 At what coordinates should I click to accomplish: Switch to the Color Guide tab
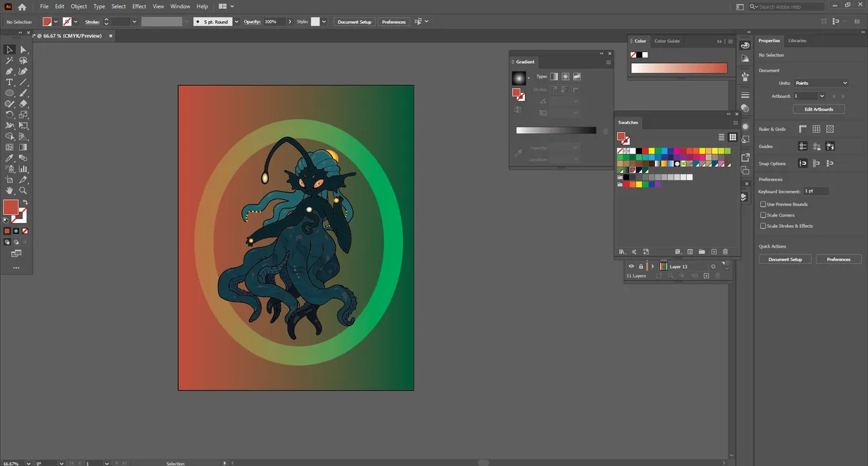coord(667,41)
